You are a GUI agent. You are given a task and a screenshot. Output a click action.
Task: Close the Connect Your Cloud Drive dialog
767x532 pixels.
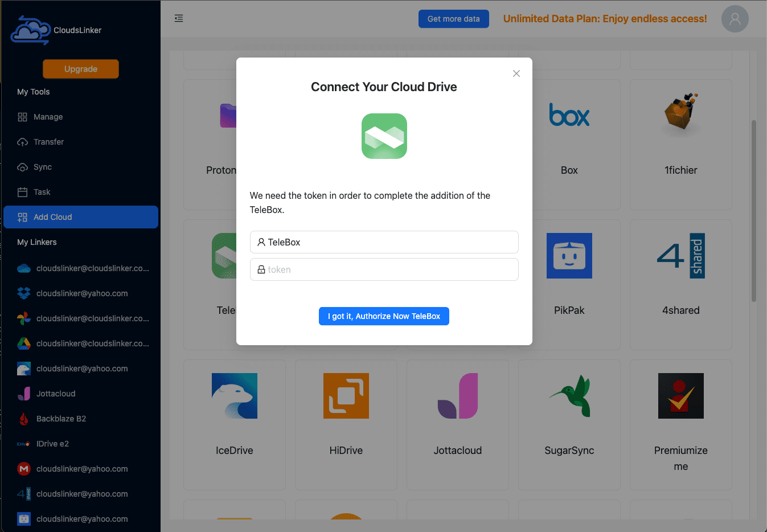click(516, 73)
